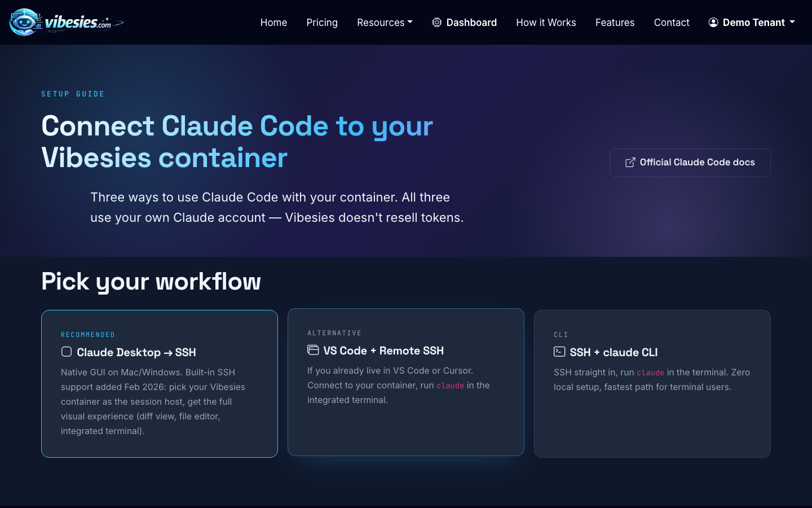This screenshot has width=812, height=508.
Task: Click the Dashboard chip icon
Action: [x=436, y=23]
